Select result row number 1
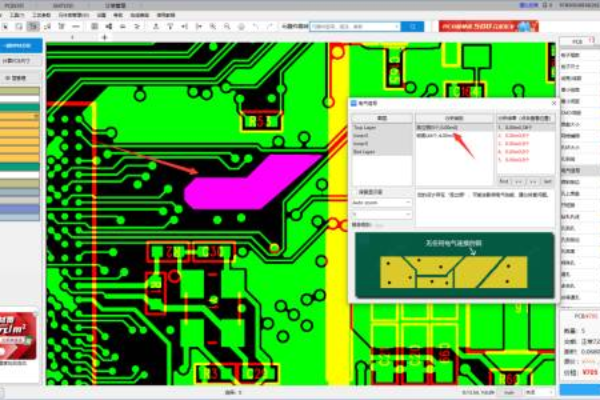600x400 pixels. [x=526, y=127]
